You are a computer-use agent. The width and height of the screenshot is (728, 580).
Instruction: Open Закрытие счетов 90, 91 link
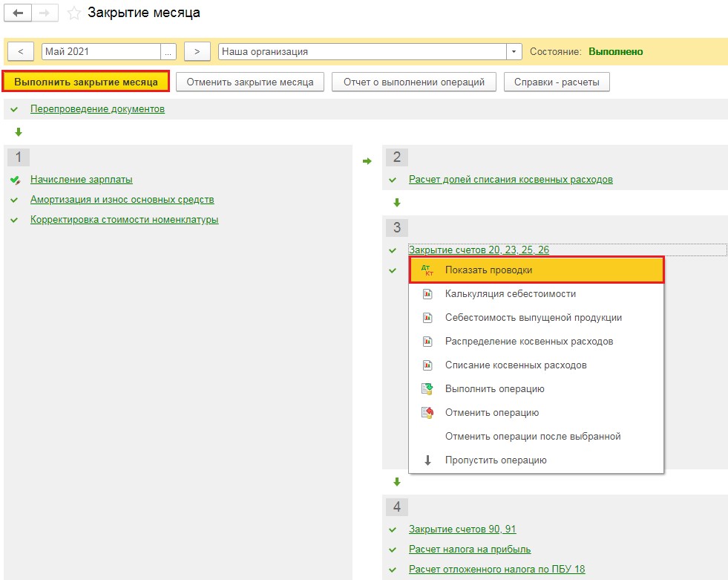click(462, 530)
